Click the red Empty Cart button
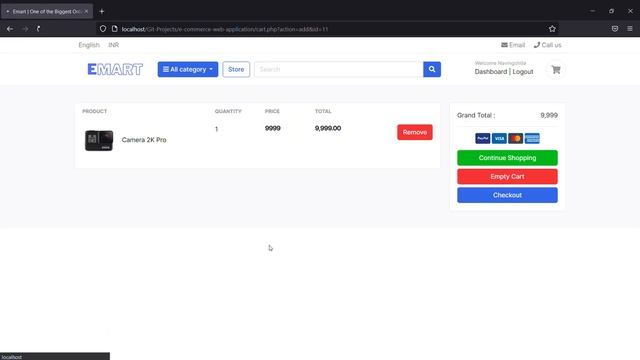The height and width of the screenshot is (360, 640). (x=507, y=177)
